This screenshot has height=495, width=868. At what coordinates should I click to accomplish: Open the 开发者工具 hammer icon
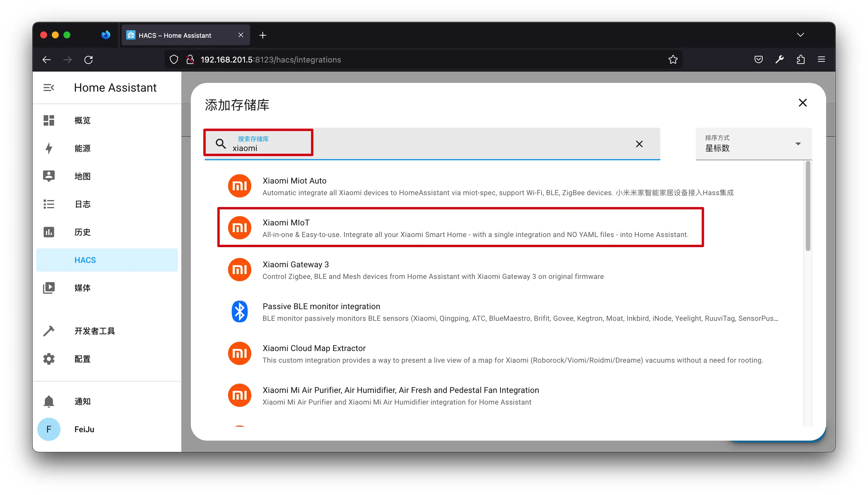click(49, 331)
